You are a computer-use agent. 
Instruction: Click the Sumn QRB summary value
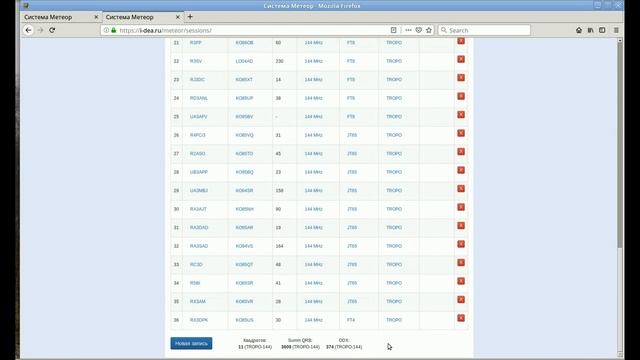pyautogui.click(x=300, y=347)
